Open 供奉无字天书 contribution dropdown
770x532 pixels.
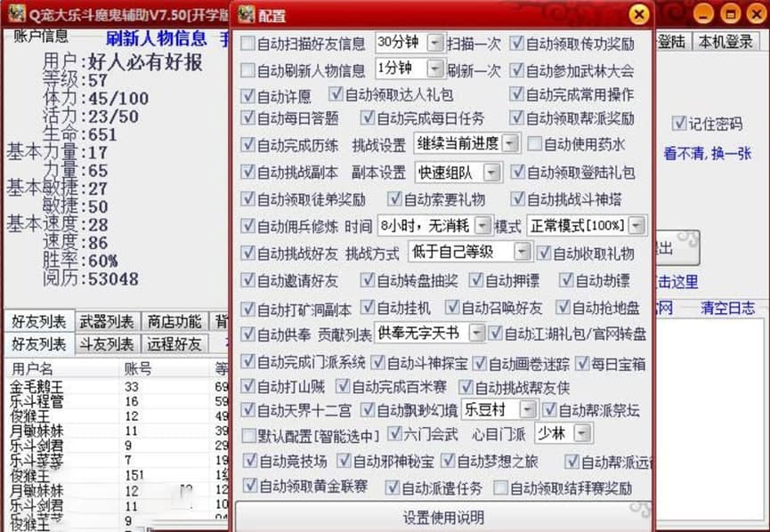(476, 334)
